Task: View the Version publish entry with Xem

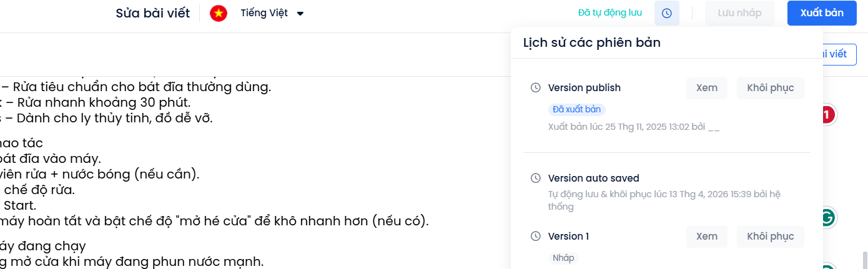Action: (707, 88)
